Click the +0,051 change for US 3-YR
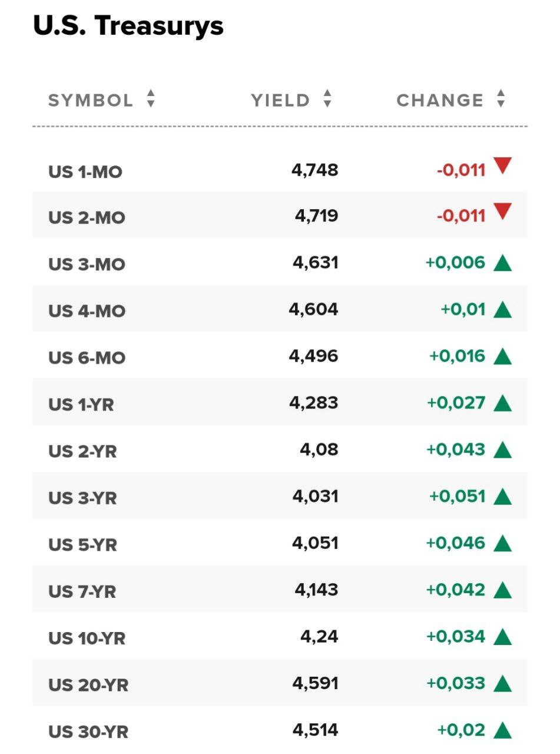The image size is (560, 754). point(457,497)
